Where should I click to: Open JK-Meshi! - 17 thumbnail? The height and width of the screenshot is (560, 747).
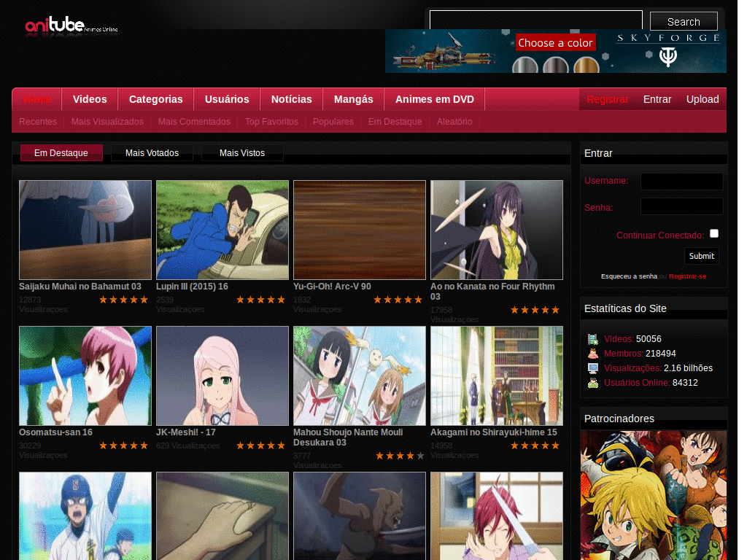222,376
